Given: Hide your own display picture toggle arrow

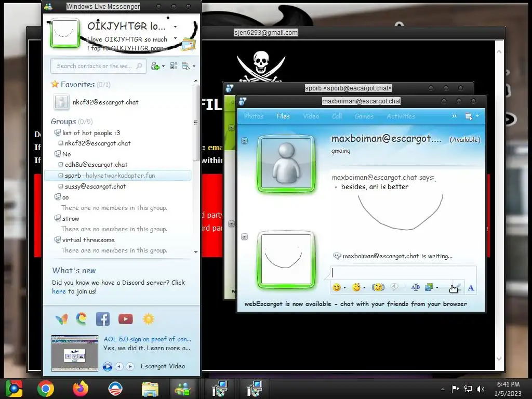Looking at the screenshot, I should (244, 236).
